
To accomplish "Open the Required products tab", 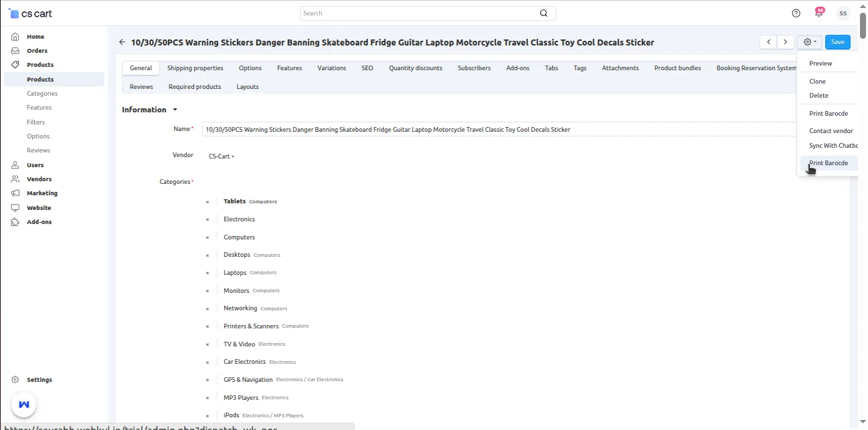I will click(195, 87).
